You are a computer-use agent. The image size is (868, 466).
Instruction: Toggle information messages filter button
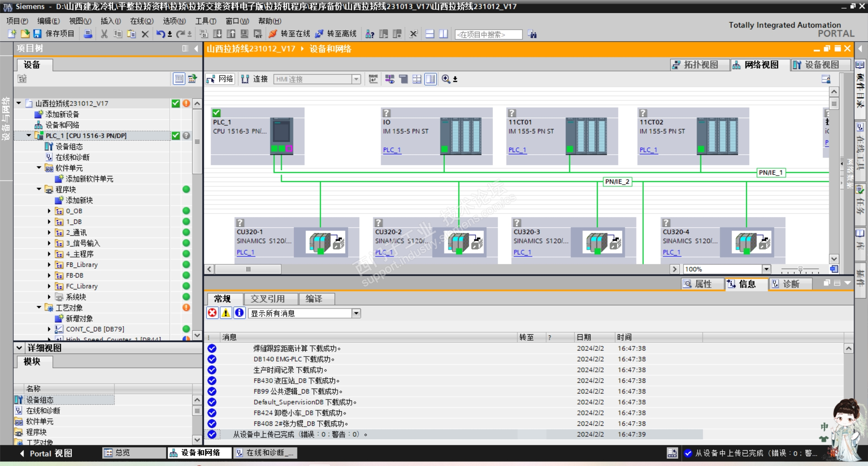pos(239,313)
